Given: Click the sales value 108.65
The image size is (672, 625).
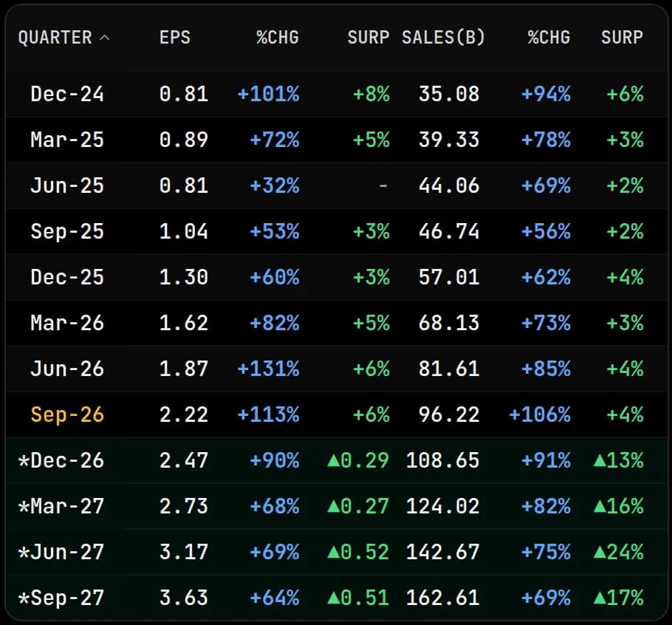Looking at the screenshot, I should coord(443,460).
